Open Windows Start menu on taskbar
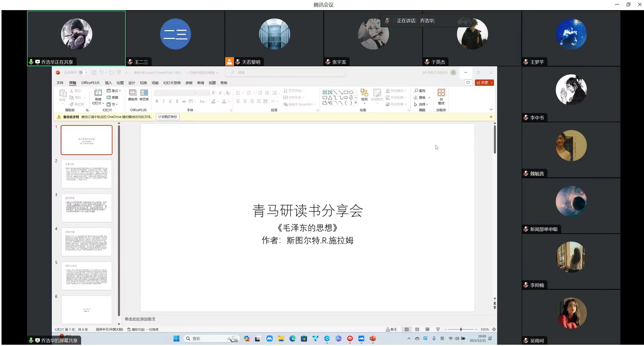Viewport: 644px width, 346px height. coord(176,339)
